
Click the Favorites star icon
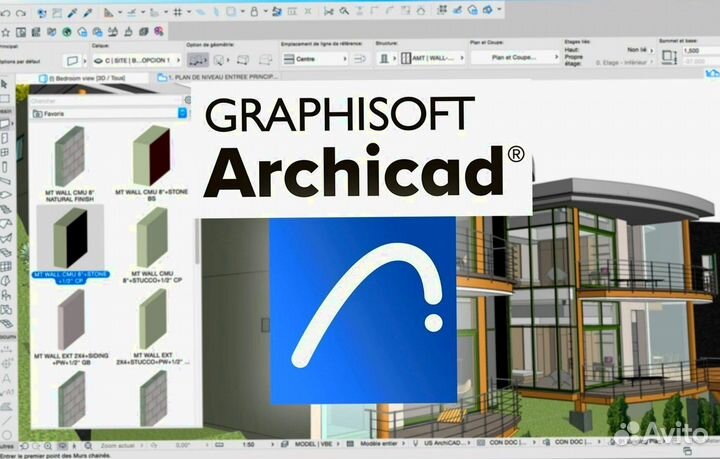6,32
